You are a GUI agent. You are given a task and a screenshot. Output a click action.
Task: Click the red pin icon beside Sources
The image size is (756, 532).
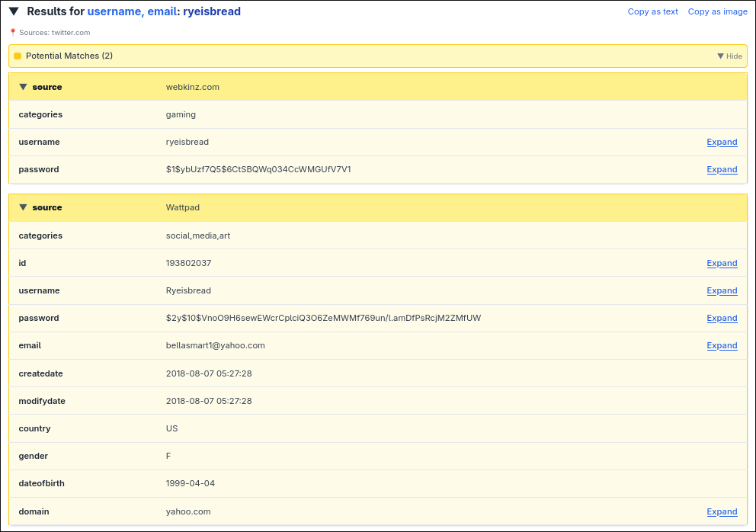(x=13, y=33)
